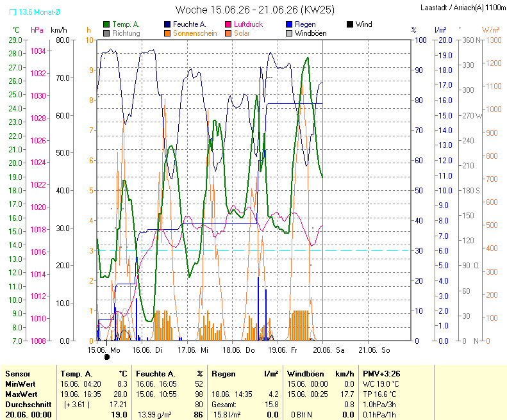The height and width of the screenshot is (420, 507).
Task: Click the 17.06. Mi date label
Action: point(193,350)
